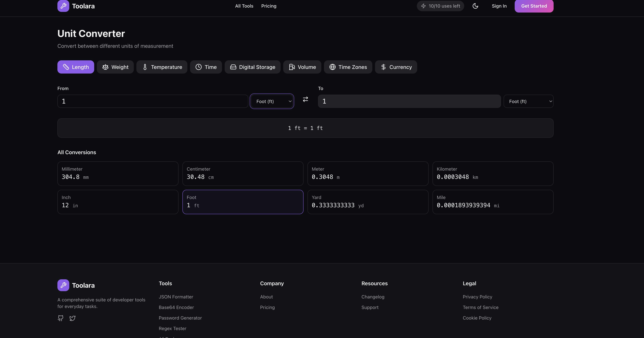Select the Temperature category tab
The width and height of the screenshot is (644, 338).
tap(162, 67)
